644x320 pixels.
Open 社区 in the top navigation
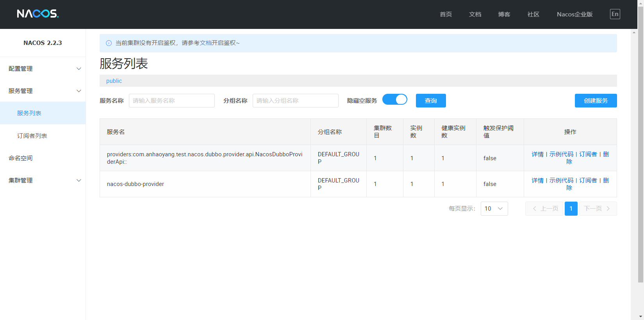[533, 14]
